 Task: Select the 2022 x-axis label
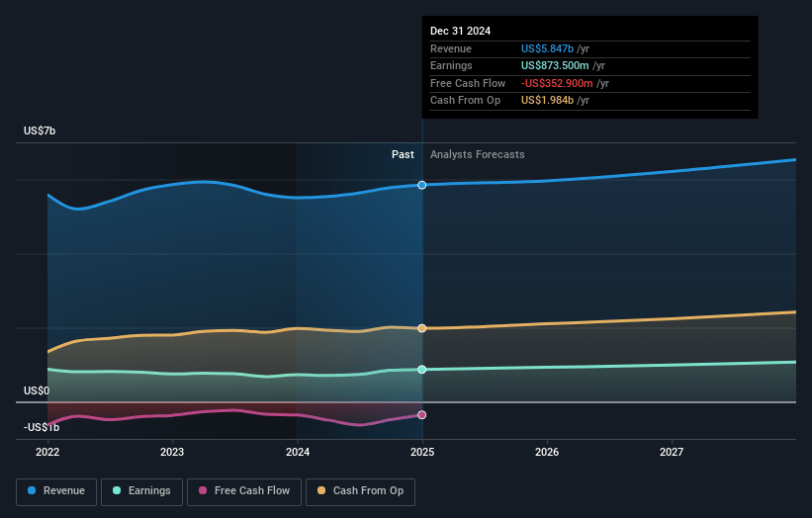click(x=47, y=453)
